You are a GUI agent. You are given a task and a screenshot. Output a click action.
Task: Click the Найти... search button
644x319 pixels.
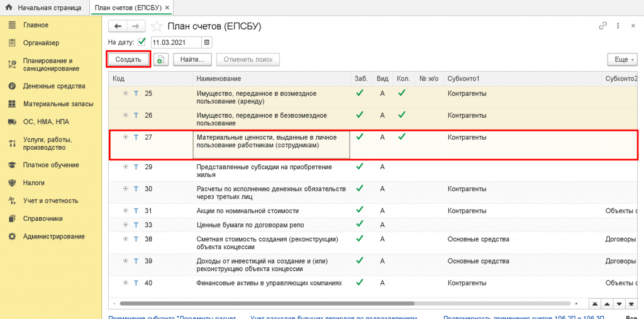tap(192, 59)
